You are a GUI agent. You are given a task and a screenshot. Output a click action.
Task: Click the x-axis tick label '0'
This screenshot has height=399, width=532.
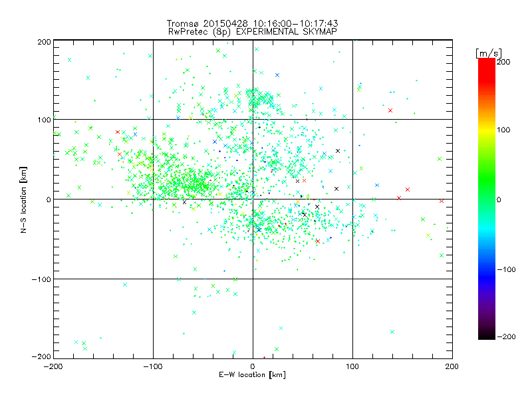coord(253,366)
